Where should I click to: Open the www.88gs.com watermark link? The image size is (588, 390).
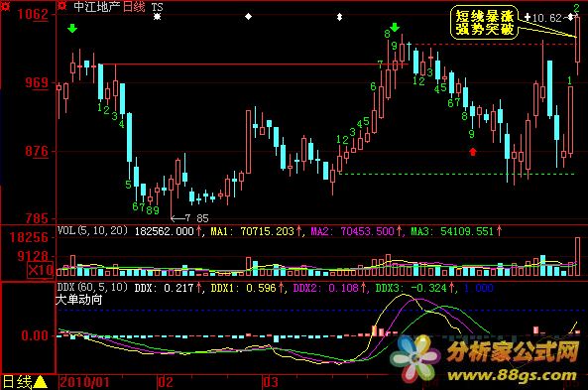pyautogui.click(x=513, y=375)
